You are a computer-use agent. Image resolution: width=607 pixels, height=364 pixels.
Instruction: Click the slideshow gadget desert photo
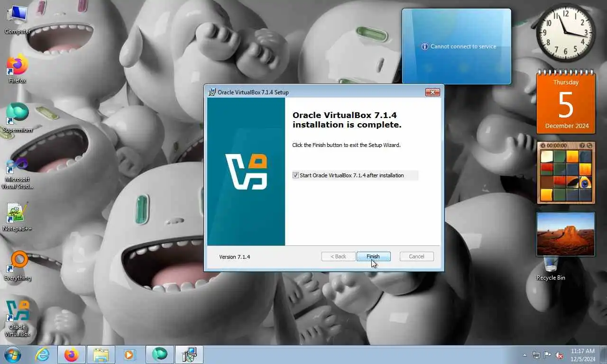pos(565,234)
